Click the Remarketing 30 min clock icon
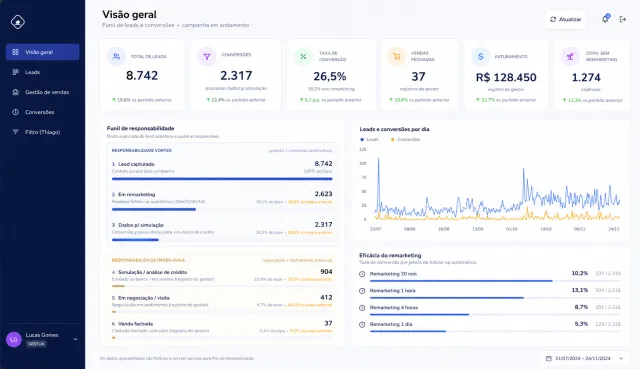This screenshot has width=640, height=369. [362, 274]
